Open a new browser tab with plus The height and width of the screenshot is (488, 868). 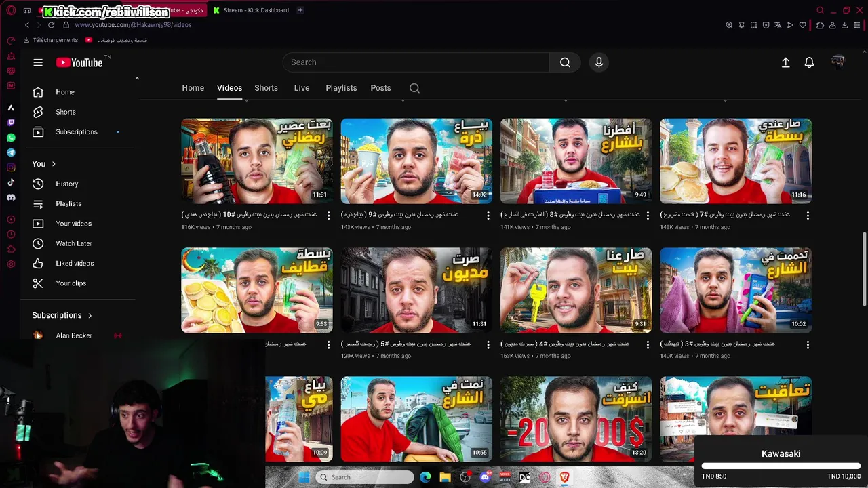[300, 10]
